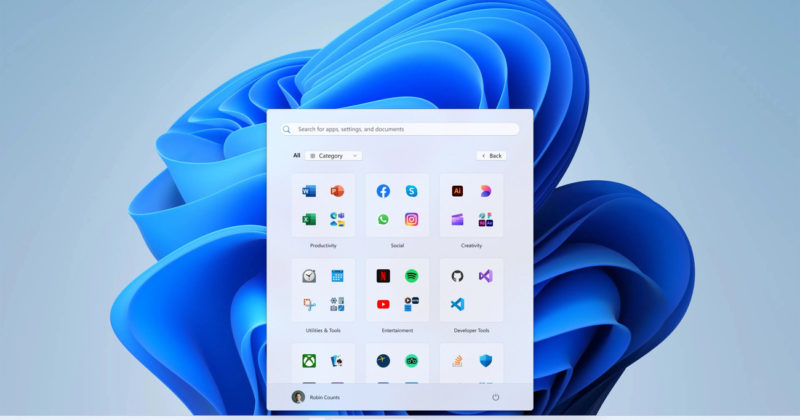Open Spotify in Entertainment group

point(411,276)
